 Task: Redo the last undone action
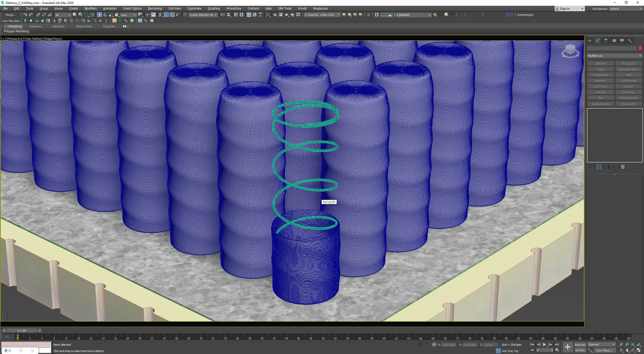[x=31, y=15]
